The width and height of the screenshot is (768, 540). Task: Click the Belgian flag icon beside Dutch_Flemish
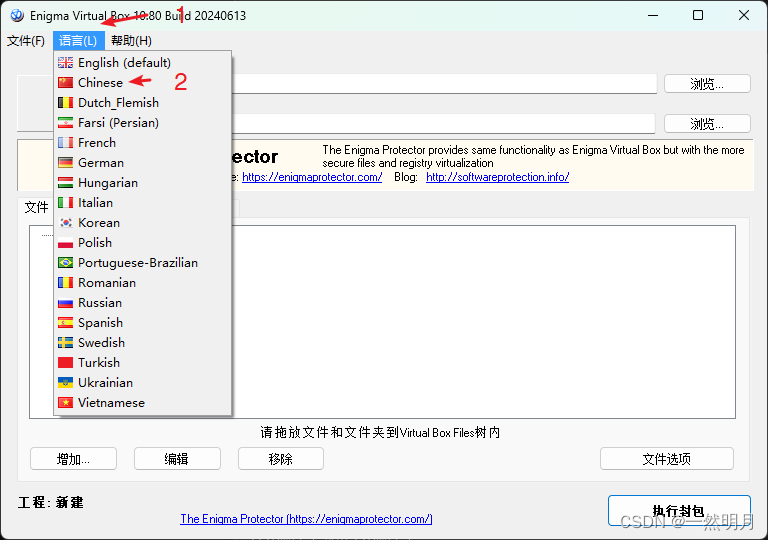pos(65,103)
